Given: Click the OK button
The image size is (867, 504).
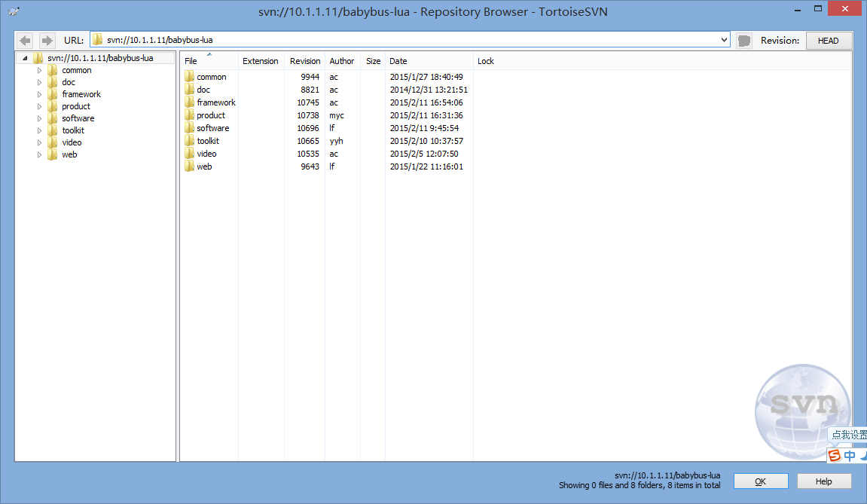Looking at the screenshot, I should [x=761, y=481].
